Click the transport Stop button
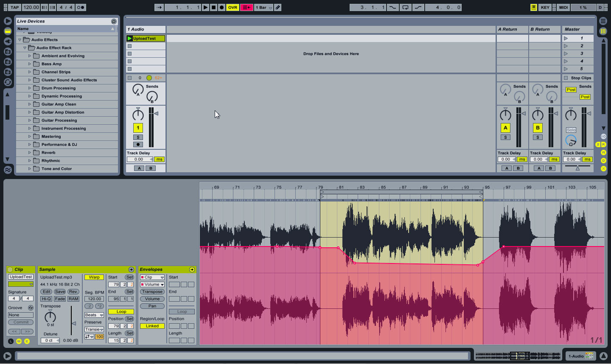 coord(213,7)
